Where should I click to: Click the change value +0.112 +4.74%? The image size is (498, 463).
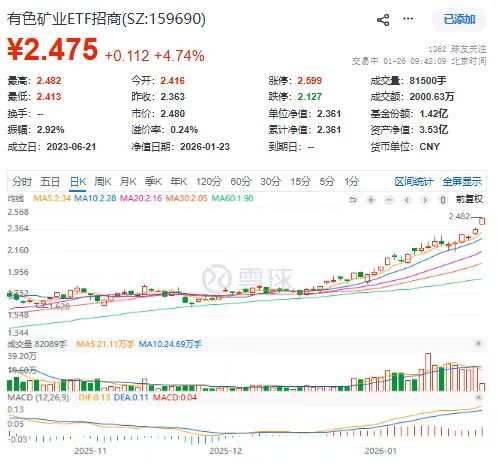coord(154,56)
